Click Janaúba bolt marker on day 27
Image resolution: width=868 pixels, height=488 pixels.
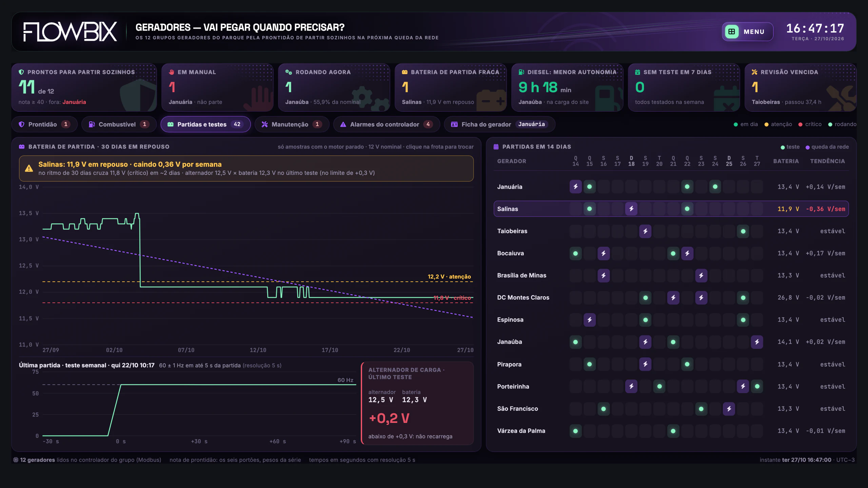coord(757,342)
